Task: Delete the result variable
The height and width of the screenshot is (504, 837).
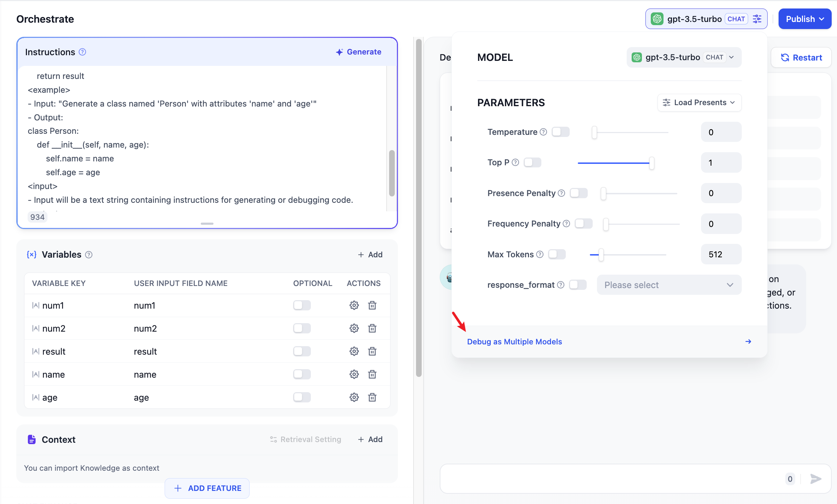Action: pos(372,351)
